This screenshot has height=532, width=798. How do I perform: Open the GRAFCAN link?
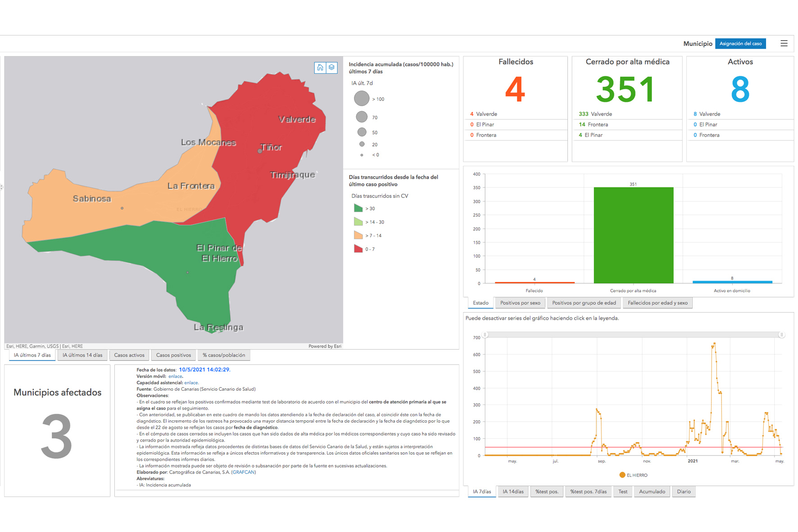[x=243, y=473]
